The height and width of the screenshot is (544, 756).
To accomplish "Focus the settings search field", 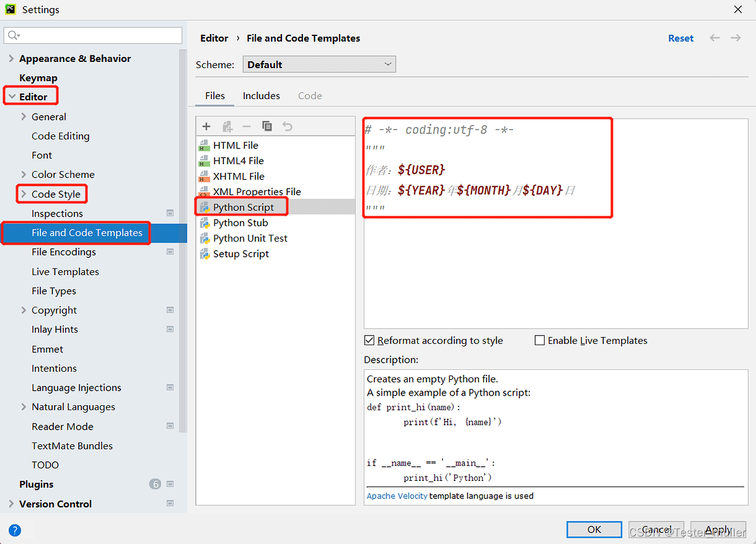I will coord(93,35).
